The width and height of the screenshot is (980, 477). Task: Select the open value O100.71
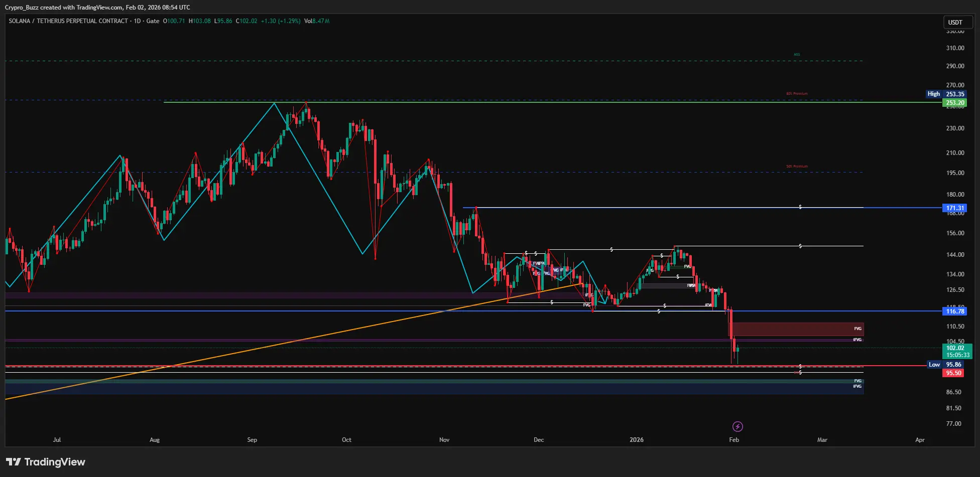click(x=174, y=21)
